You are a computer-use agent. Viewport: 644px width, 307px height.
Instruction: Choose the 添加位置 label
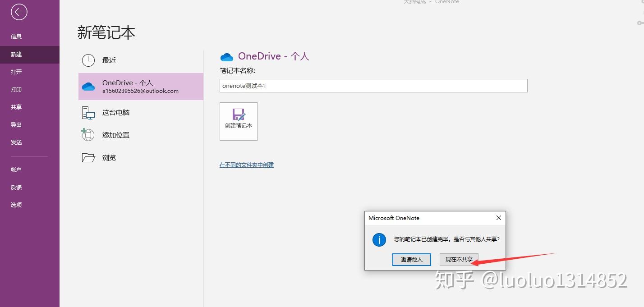point(116,135)
